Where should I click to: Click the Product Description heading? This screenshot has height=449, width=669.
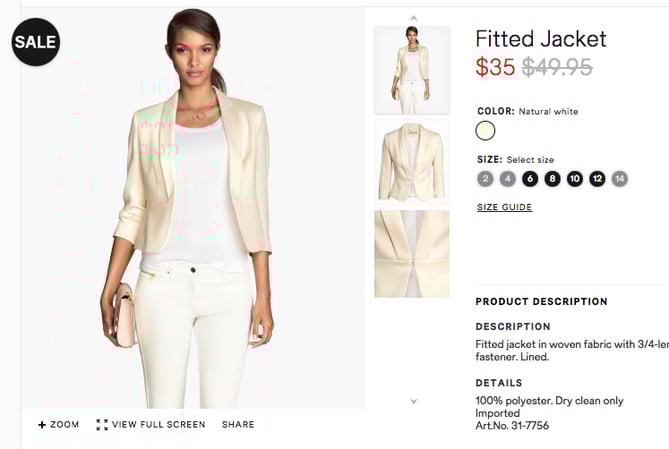pos(541,301)
